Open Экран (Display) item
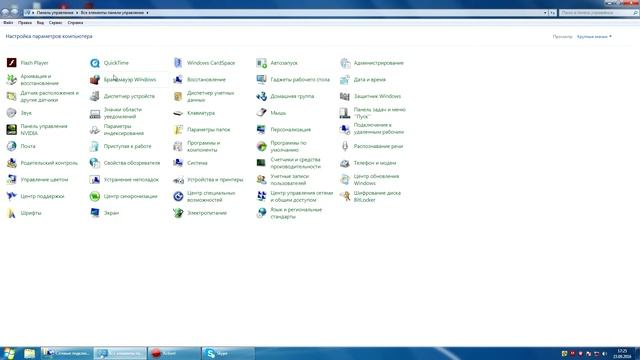The height and width of the screenshot is (360, 640). [x=104, y=213]
